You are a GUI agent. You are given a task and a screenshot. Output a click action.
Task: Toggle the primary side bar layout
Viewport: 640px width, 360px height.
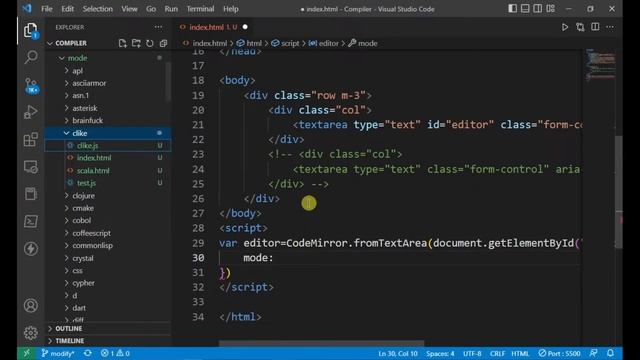click(x=512, y=9)
